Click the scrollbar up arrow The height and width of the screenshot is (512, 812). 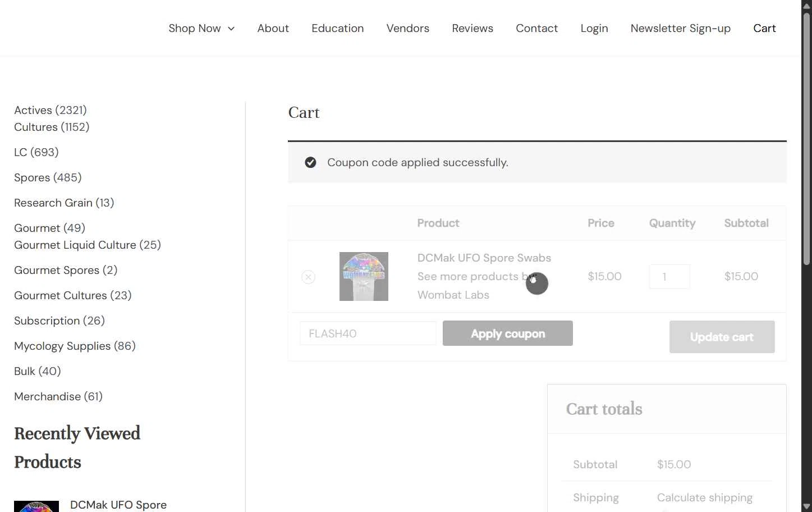coord(806,5)
